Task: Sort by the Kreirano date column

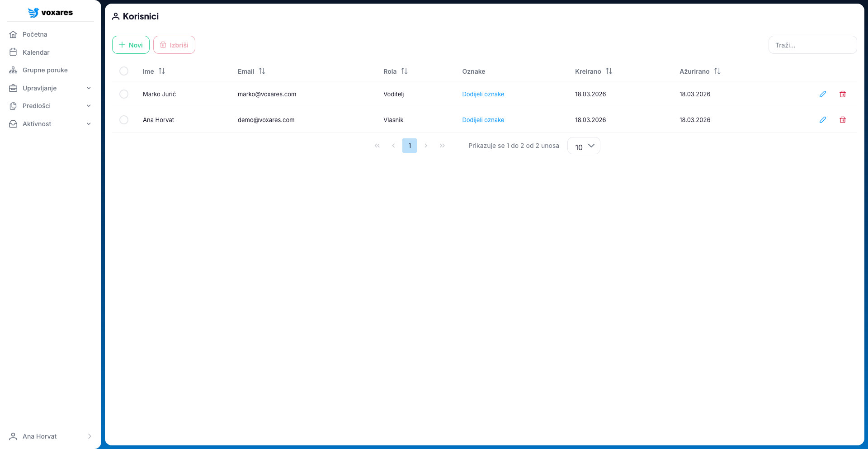Action: (609, 71)
